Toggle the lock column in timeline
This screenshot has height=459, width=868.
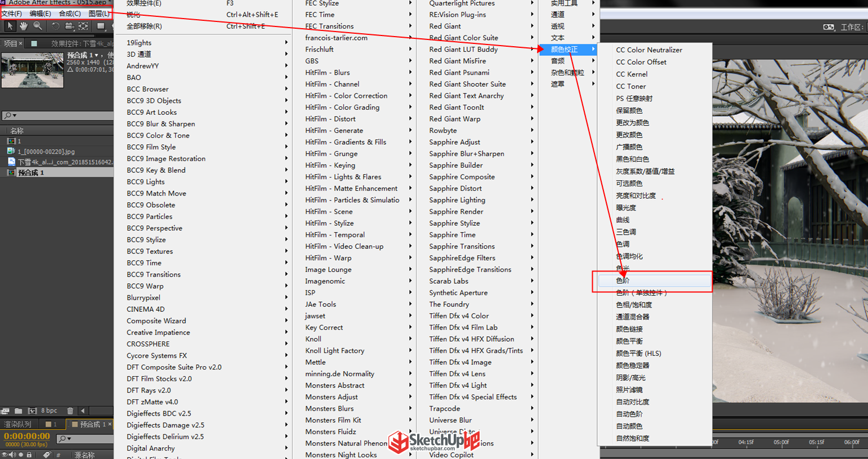29,454
